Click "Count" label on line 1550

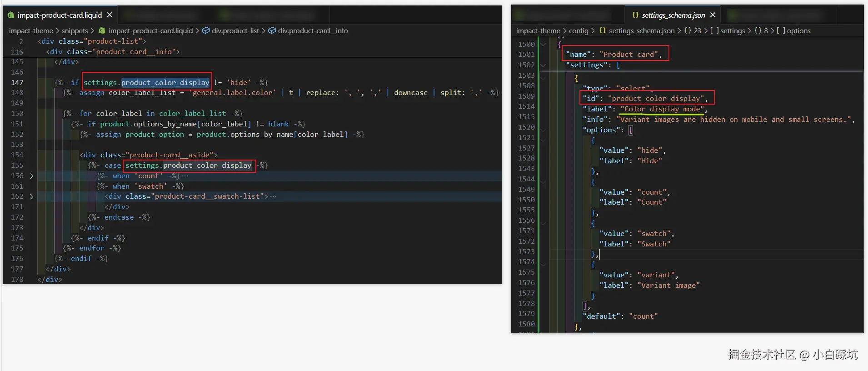point(652,202)
